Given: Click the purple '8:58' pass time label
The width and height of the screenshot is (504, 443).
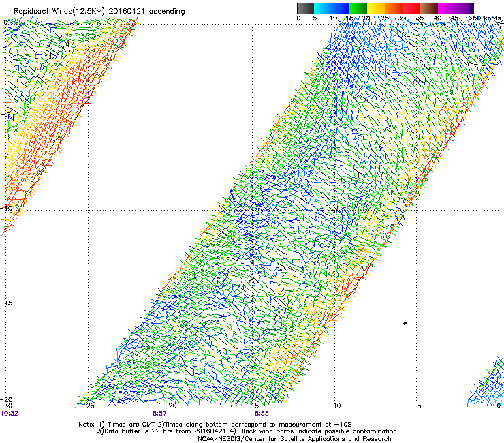Looking at the screenshot, I should [262, 414].
